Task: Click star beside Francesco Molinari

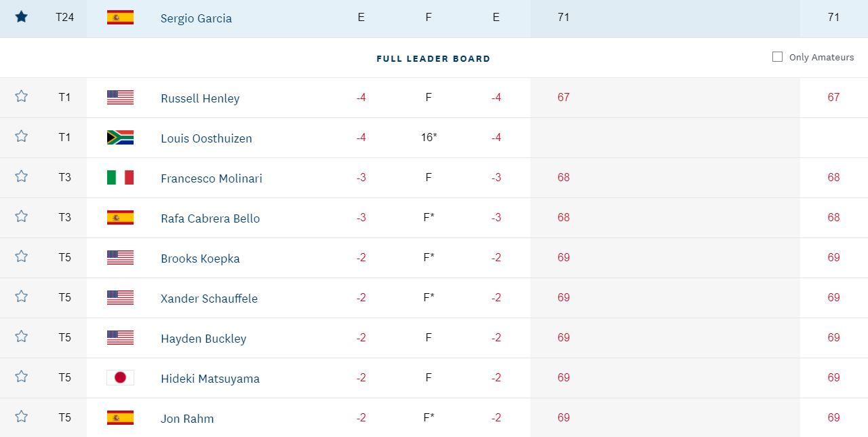Action: pyautogui.click(x=21, y=177)
